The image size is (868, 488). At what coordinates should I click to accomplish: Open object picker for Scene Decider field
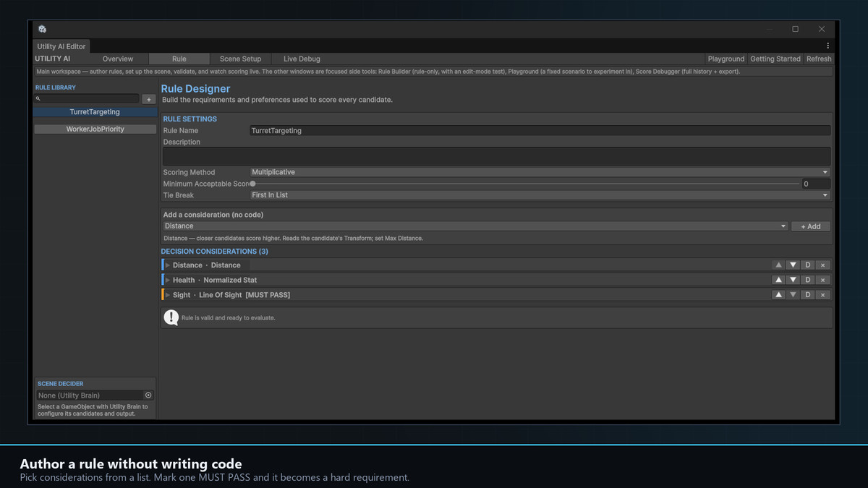(148, 395)
